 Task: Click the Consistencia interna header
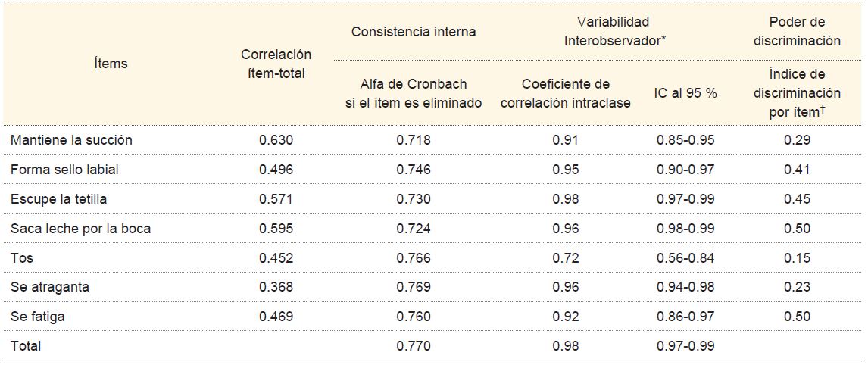[x=413, y=32]
